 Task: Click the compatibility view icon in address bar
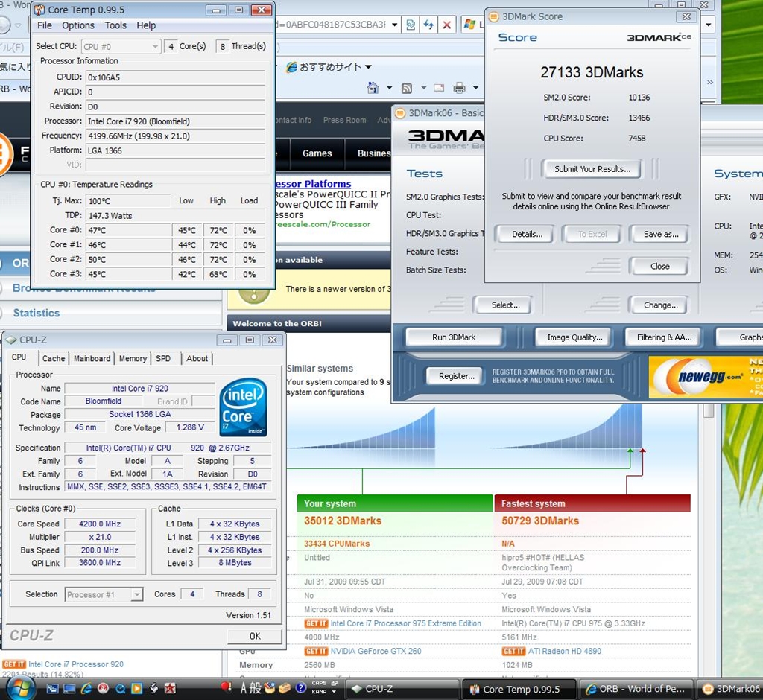pyautogui.click(x=411, y=25)
